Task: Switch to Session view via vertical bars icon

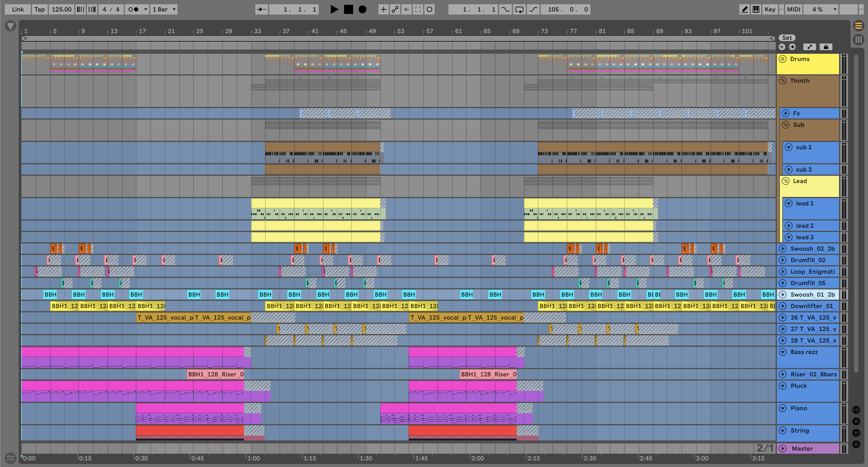Action: tap(858, 40)
